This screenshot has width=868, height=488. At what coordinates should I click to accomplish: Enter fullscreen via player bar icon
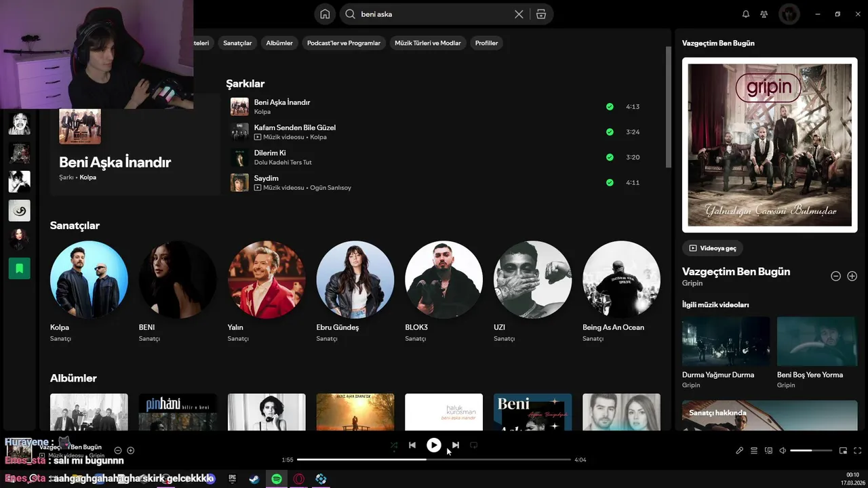pos(857,451)
